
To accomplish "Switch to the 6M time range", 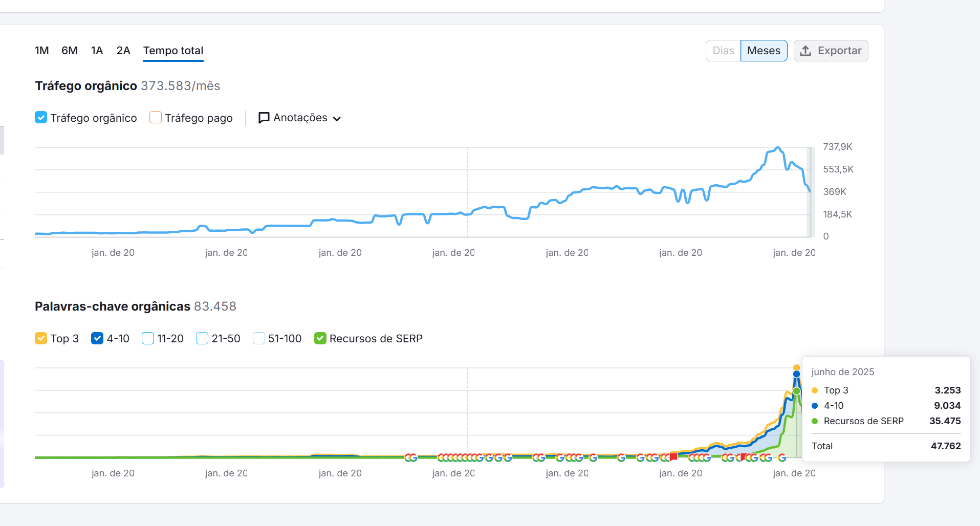I will (70, 51).
